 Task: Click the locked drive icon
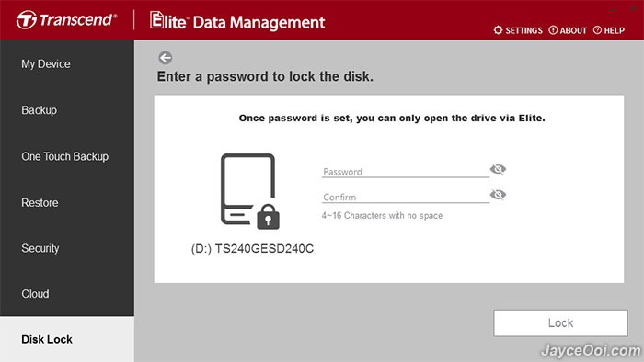[249, 191]
